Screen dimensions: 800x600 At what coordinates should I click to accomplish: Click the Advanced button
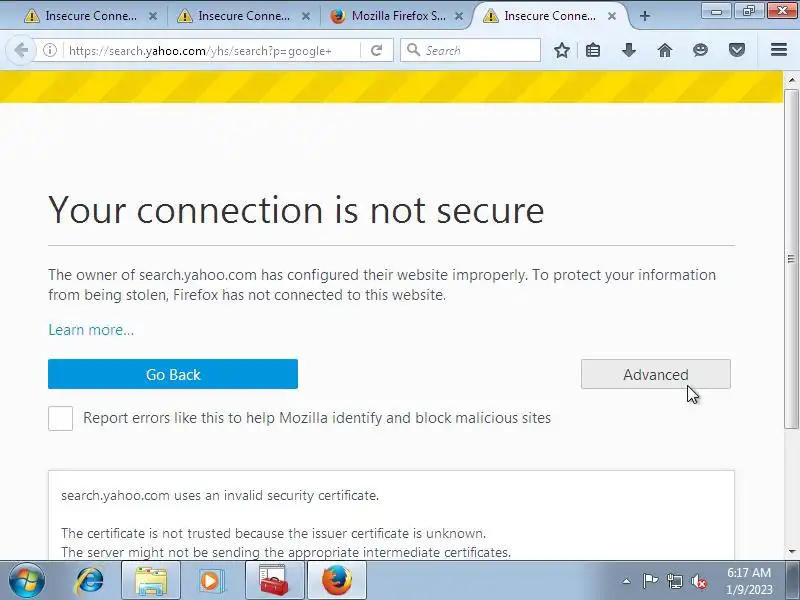(656, 374)
